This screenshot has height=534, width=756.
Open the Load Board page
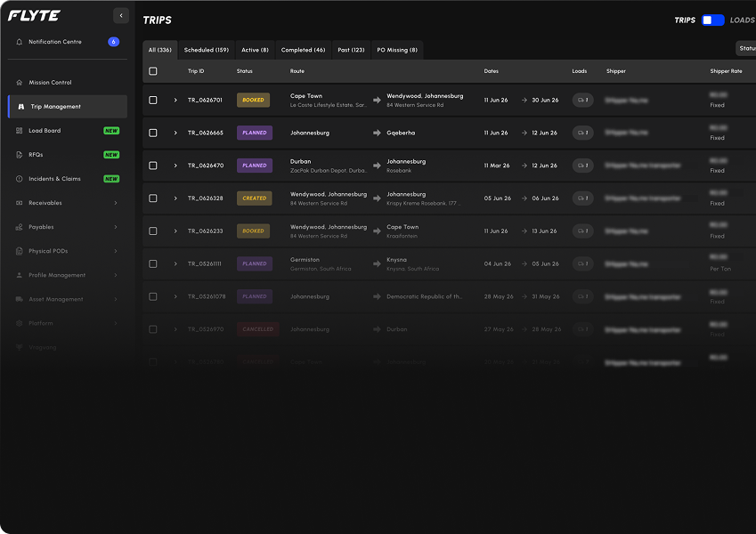(x=68, y=131)
